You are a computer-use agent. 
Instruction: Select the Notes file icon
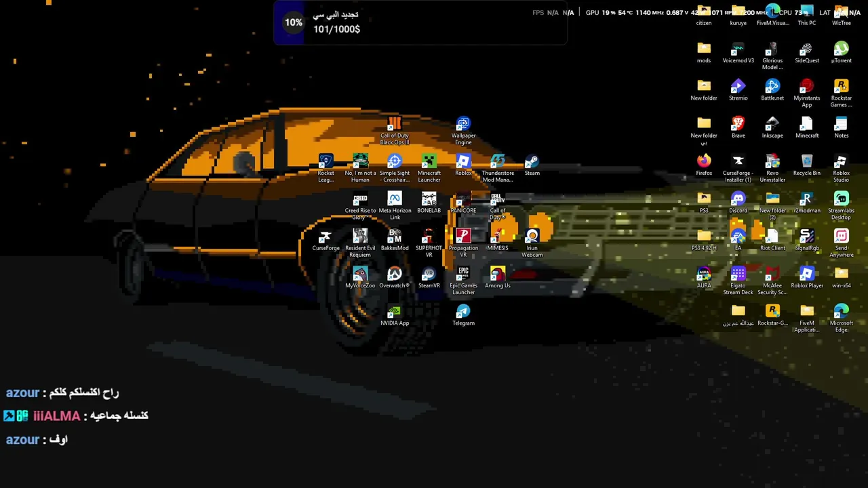(x=841, y=127)
